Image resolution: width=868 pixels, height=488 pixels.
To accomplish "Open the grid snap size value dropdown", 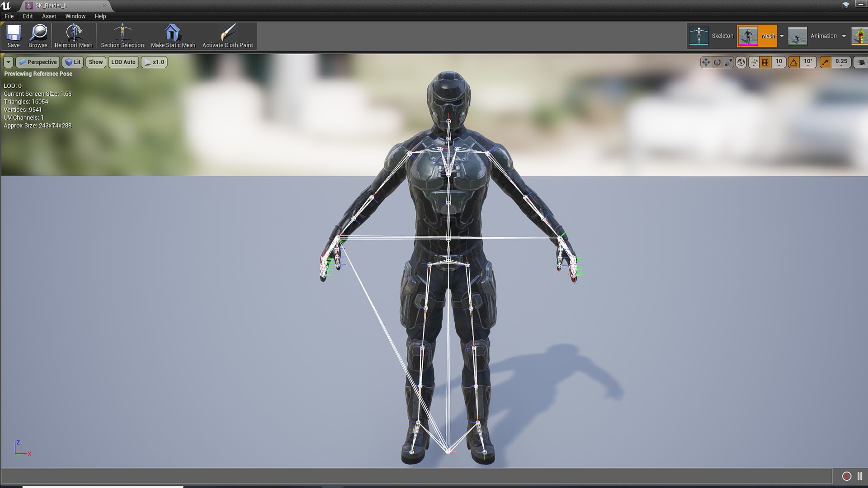I will click(778, 62).
